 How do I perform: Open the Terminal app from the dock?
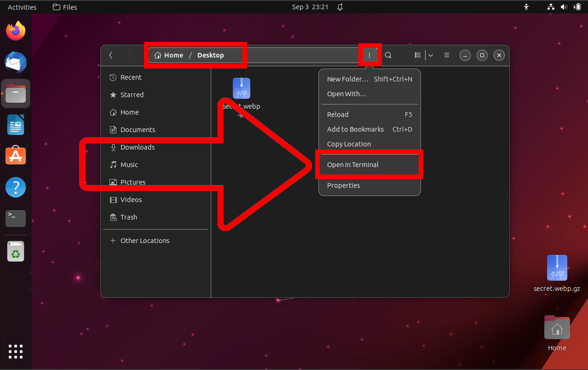[x=15, y=218]
